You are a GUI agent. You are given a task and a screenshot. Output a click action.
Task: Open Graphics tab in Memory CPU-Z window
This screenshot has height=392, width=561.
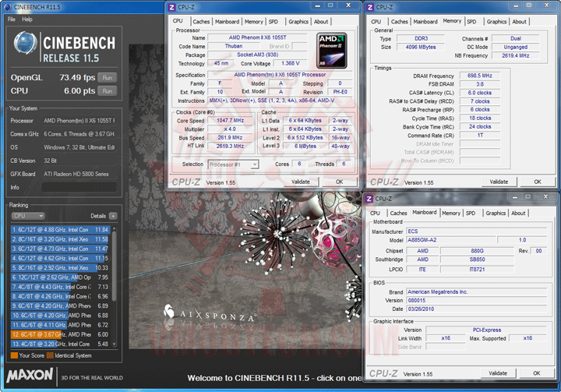point(496,22)
